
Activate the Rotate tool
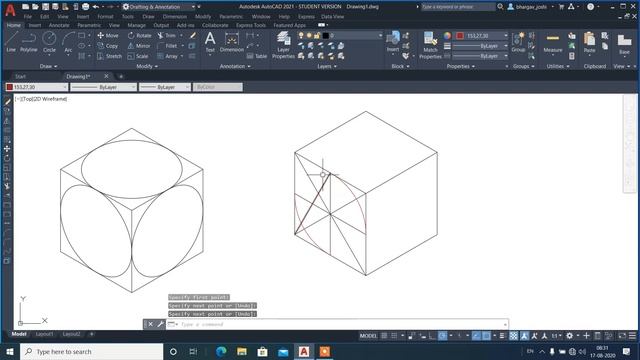139,36
